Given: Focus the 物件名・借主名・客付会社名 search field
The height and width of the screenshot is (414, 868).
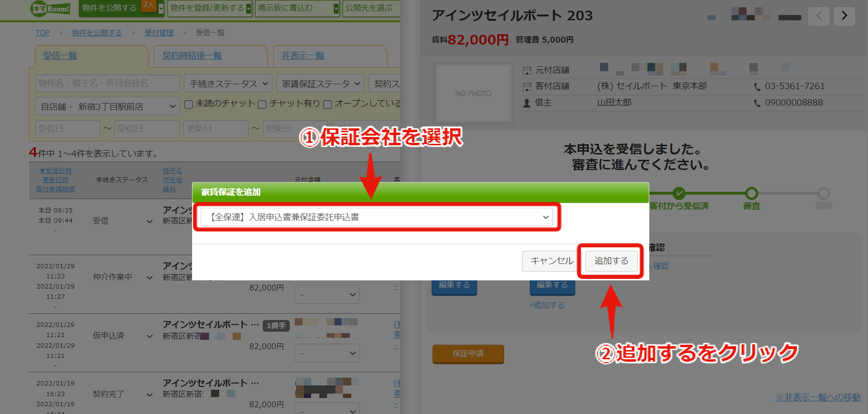Looking at the screenshot, I should [107, 83].
